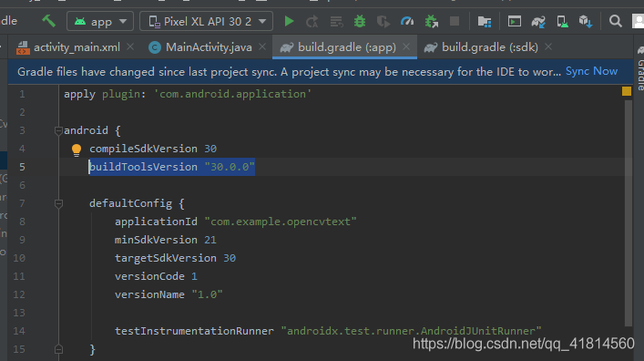
Task: Click the Search Everywhere magnifier icon
Action: coord(615,21)
